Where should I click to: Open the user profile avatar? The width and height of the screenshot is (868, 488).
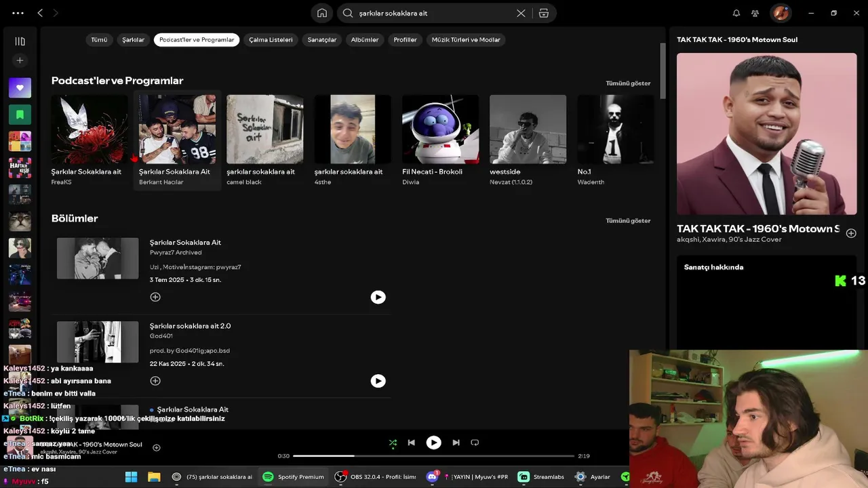(781, 13)
